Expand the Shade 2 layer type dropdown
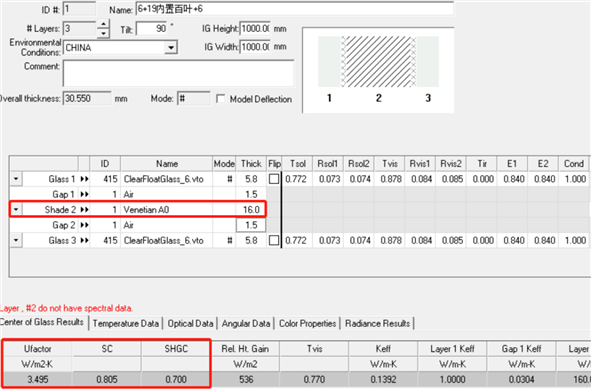 click(x=16, y=209)
